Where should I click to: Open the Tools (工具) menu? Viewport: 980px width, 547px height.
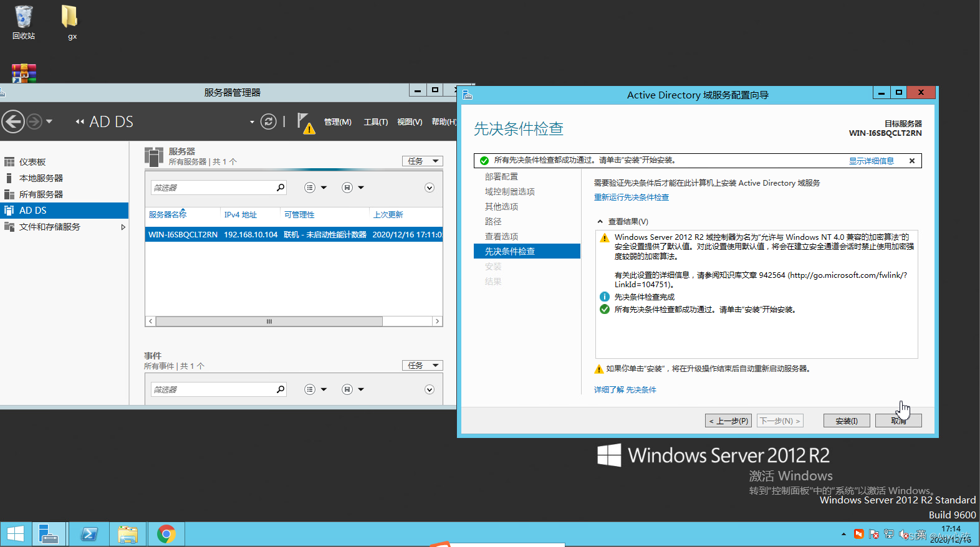[x=376, y=122]
